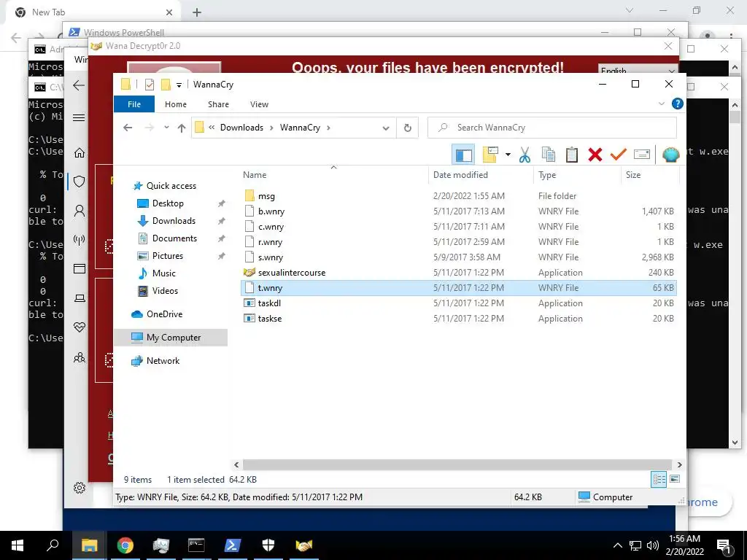747x560 pixels.
Task: Expand the ribbon with the chevron
Action: tap(661, 104)
